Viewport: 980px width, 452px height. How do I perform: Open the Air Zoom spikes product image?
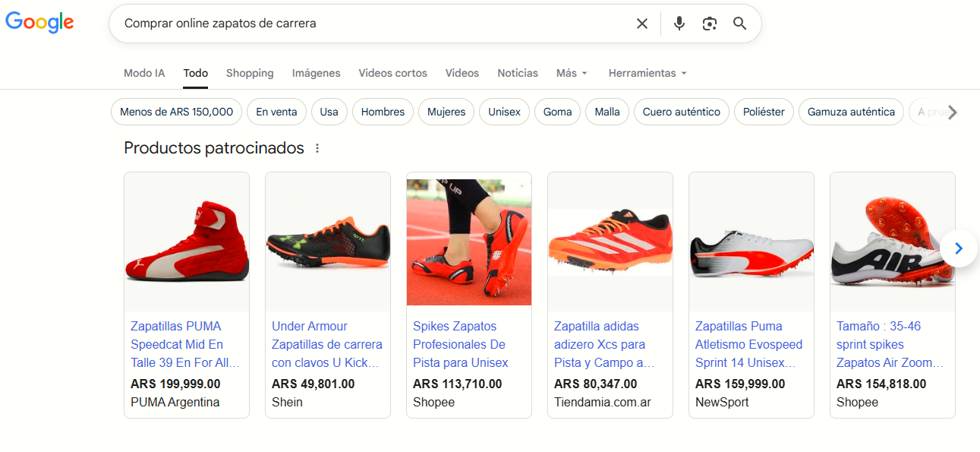pyautogui.click(x=893, y=242)
